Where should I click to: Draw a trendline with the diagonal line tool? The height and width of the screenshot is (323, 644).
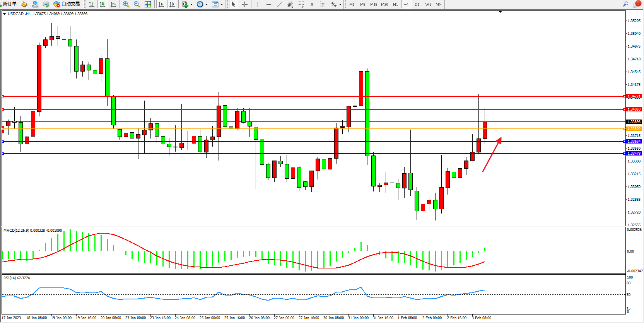tap(280, 4)
